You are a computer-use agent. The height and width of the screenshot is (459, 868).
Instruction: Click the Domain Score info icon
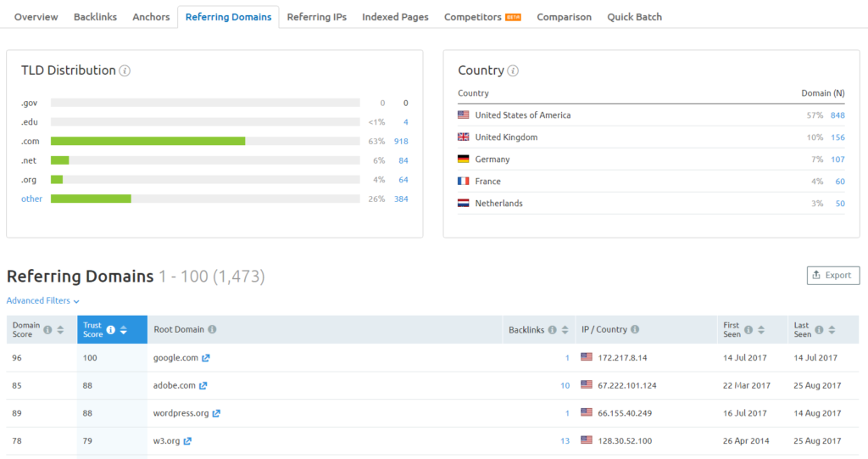tap(47, 330)
